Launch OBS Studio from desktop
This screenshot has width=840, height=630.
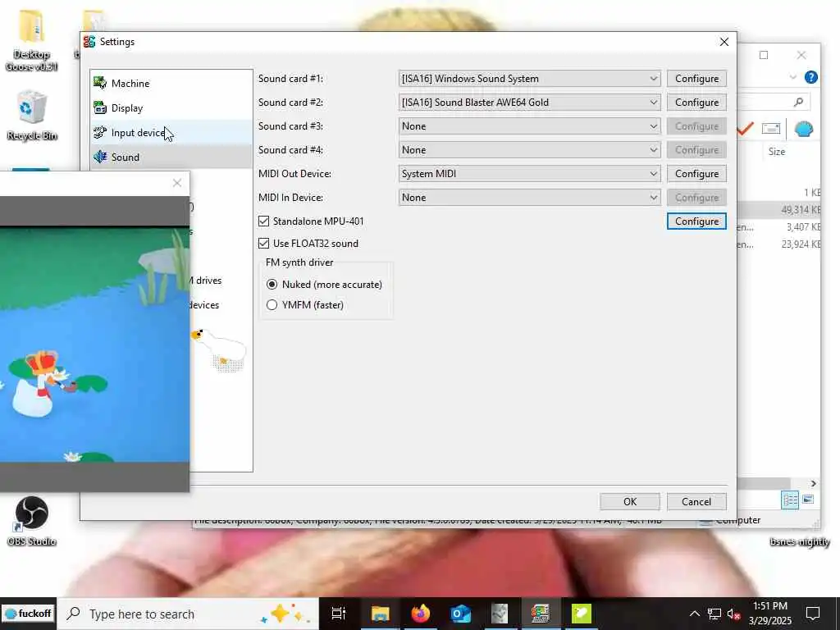tap(31, 521)
